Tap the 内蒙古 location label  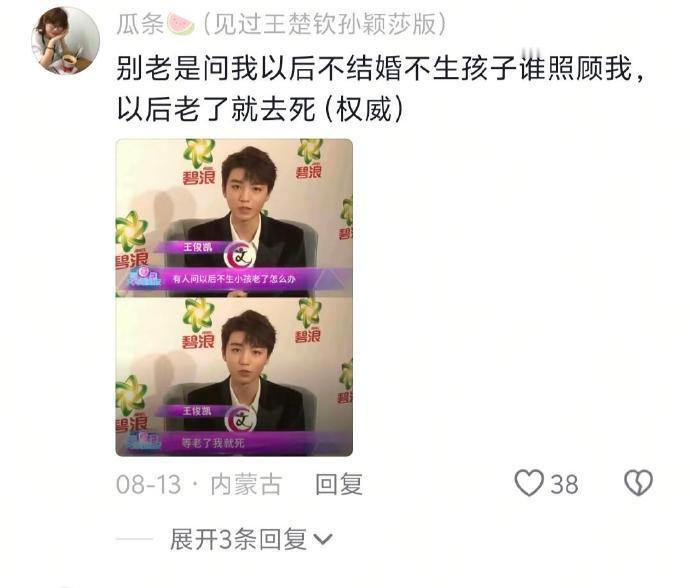(246, 484)
